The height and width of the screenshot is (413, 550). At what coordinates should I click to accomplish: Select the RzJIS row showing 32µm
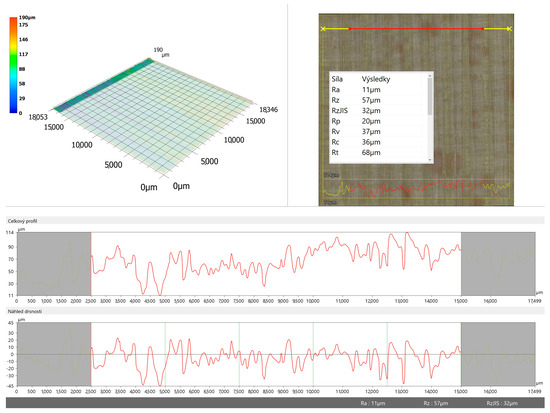click(x=378, y=111)
